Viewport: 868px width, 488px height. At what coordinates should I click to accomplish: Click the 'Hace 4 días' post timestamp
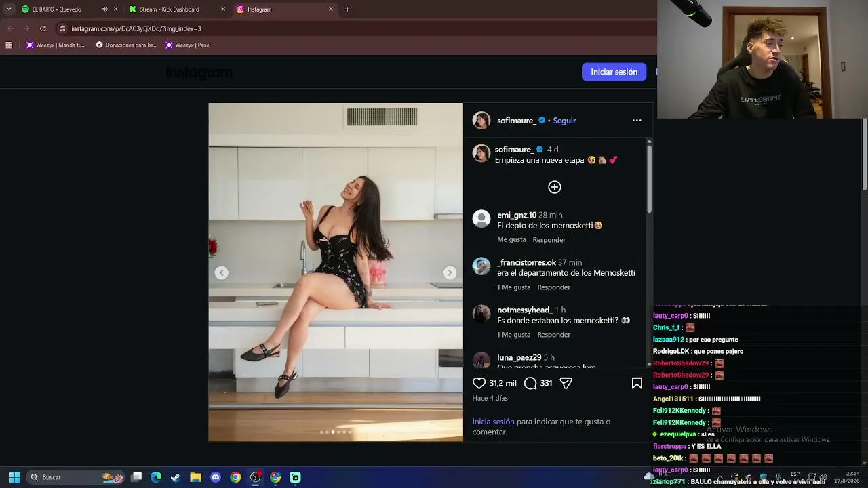(x=490, y=399)
